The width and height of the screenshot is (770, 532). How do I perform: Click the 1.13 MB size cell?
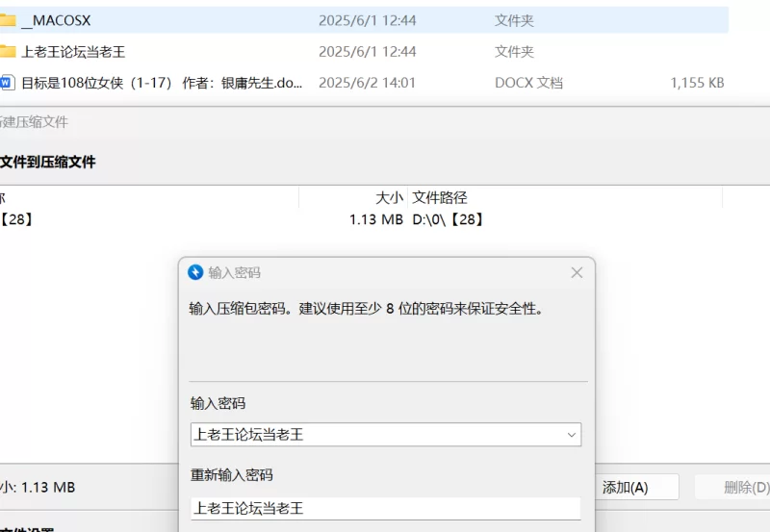click(x=376, y=219)
